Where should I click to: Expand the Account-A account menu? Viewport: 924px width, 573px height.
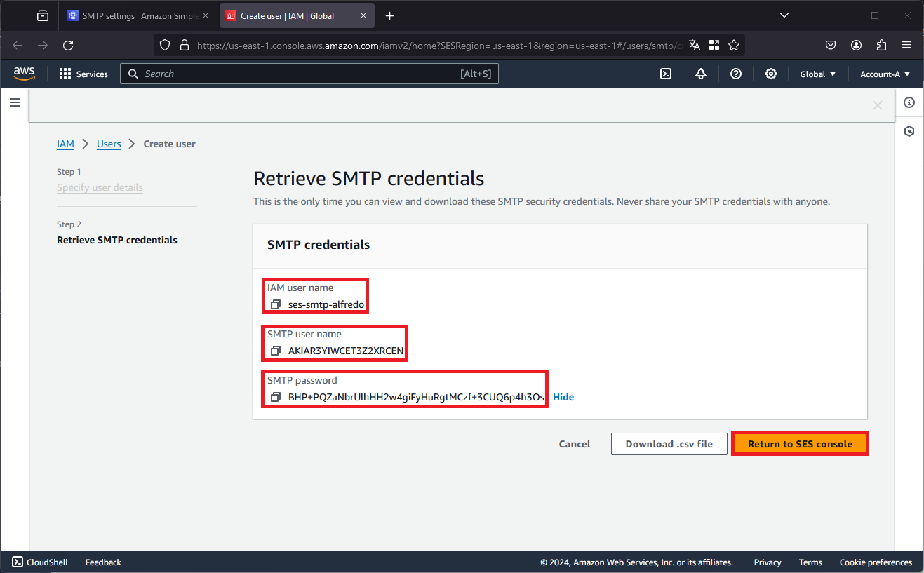[x=885, y=74]
